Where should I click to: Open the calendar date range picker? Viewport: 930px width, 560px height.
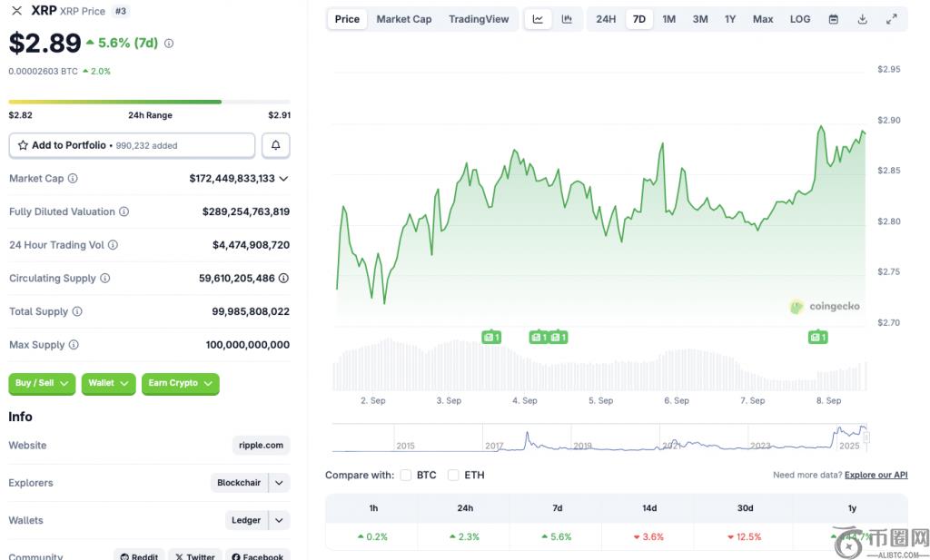pyautogui.click(x=833, y=19)
